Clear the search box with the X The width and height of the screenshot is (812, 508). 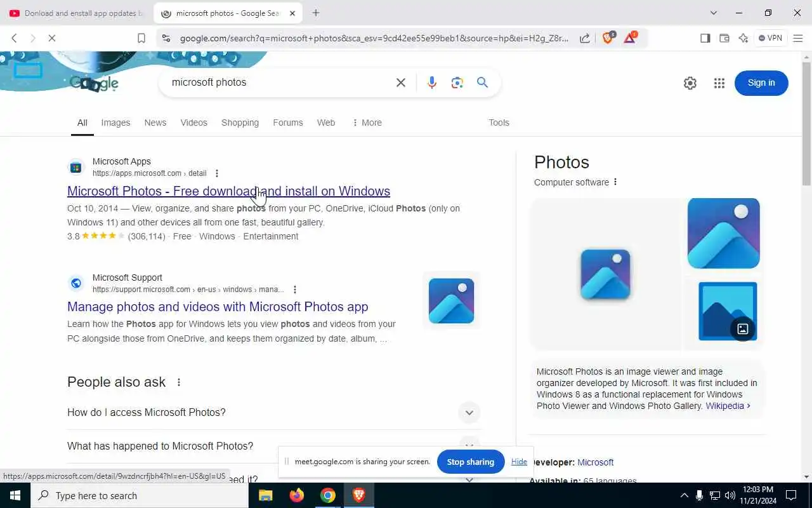(401, 83)
